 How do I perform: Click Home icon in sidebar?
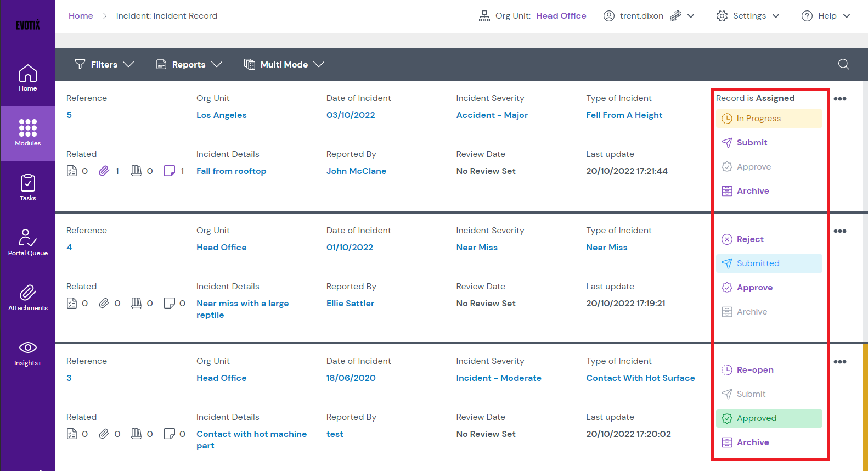click(28, 77)
